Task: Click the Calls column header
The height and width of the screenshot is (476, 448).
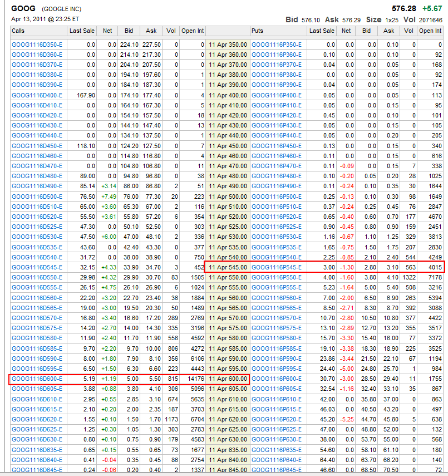Action: (18, 31)
